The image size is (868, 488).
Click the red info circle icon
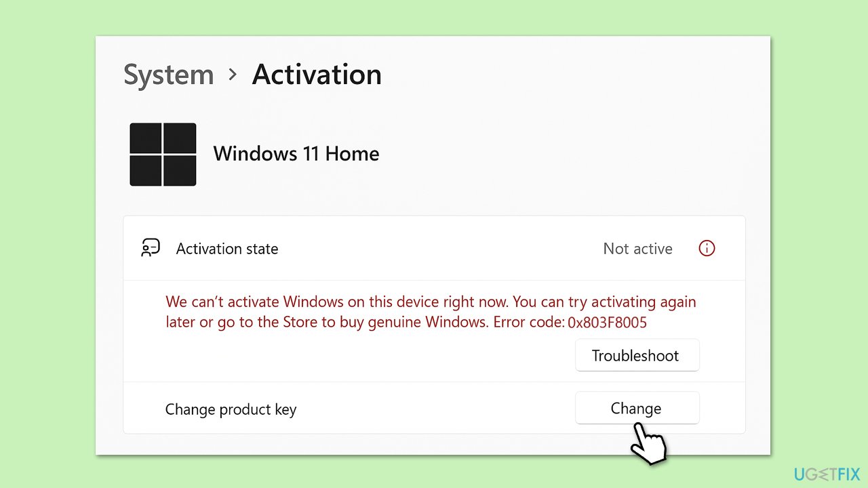pos(707,249)
